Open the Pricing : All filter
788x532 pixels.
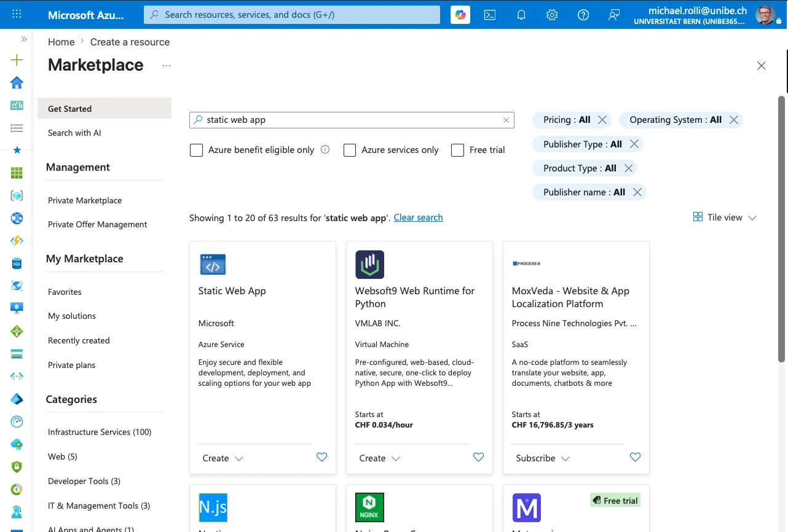click(567, 120)
